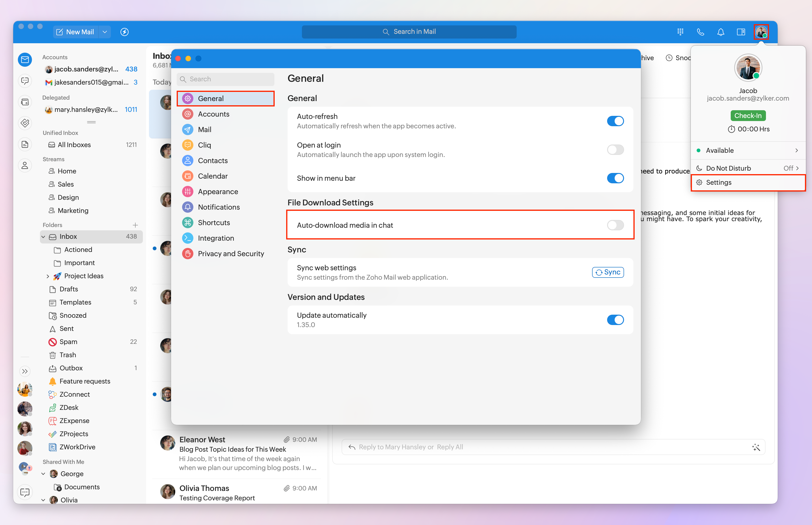Click the add folder plus icon
Screen dimensions: 812x525
point(135,225)
